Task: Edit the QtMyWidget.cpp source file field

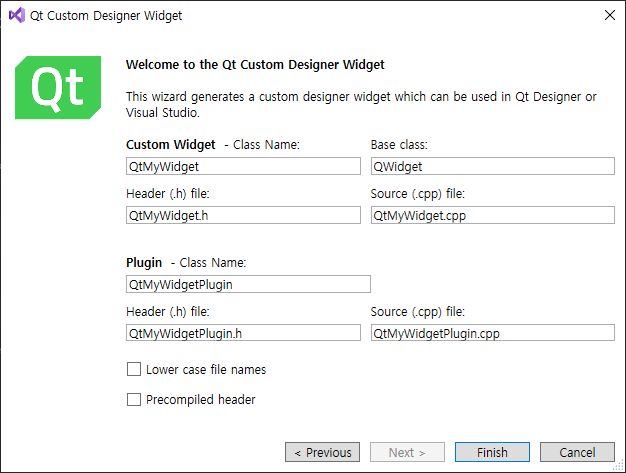Action: coord(493,215)
